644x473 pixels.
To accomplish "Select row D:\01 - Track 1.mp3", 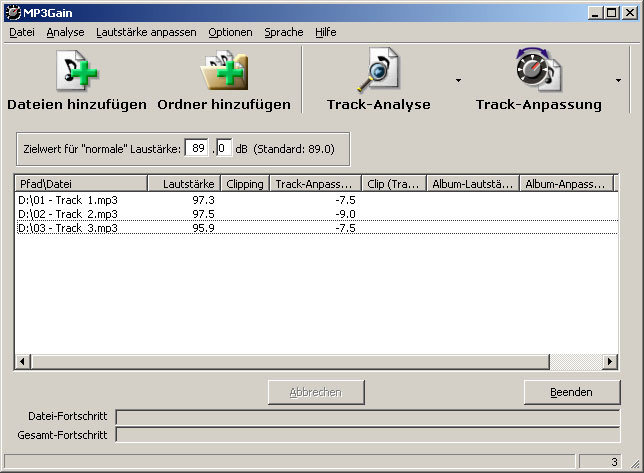I will pos(317,200).
